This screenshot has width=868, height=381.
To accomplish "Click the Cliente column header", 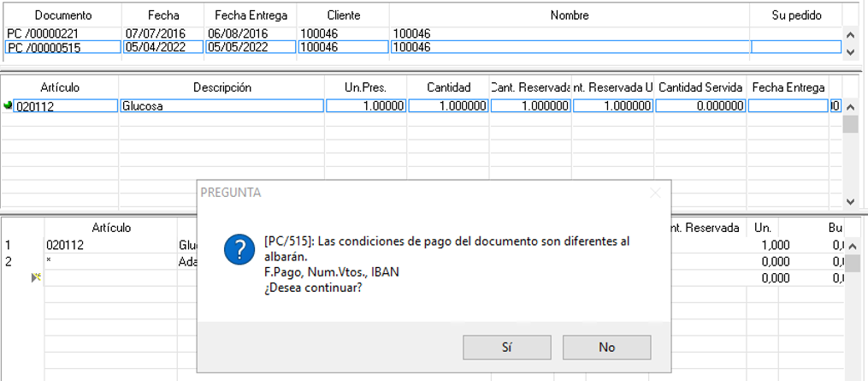I will tap(343, 15).
